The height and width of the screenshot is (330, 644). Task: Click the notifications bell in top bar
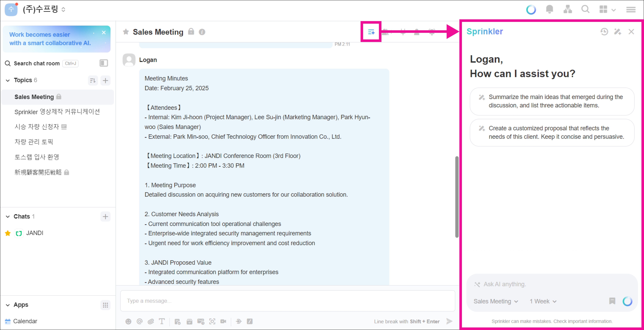pos(549,10)
